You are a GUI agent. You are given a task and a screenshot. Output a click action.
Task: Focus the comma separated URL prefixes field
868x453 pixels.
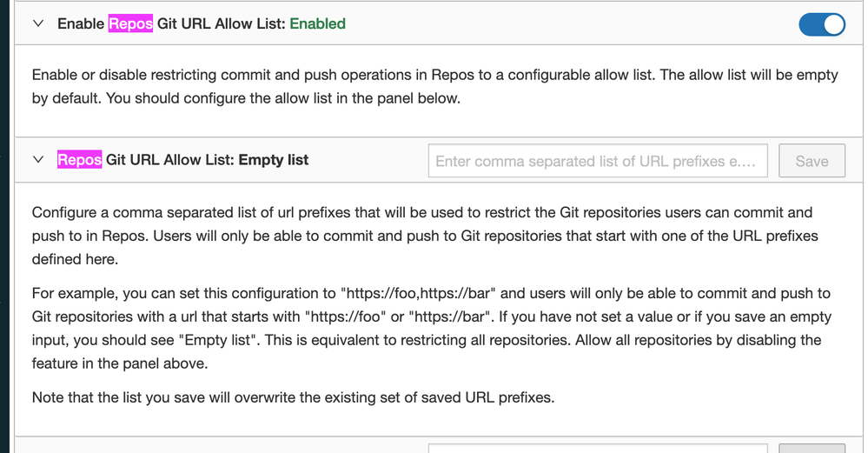click(598, 161)
